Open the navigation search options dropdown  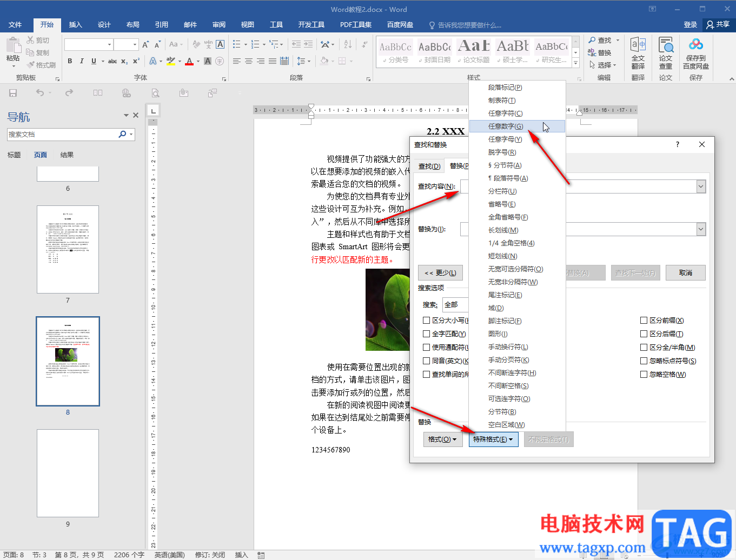131,134
